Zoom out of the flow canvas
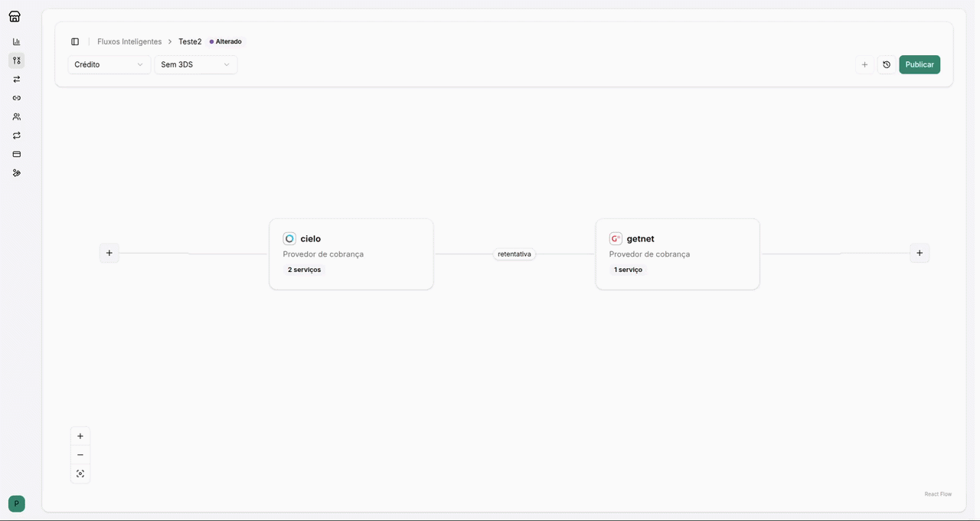Viewport: 980px width, 521px height. 80,455
